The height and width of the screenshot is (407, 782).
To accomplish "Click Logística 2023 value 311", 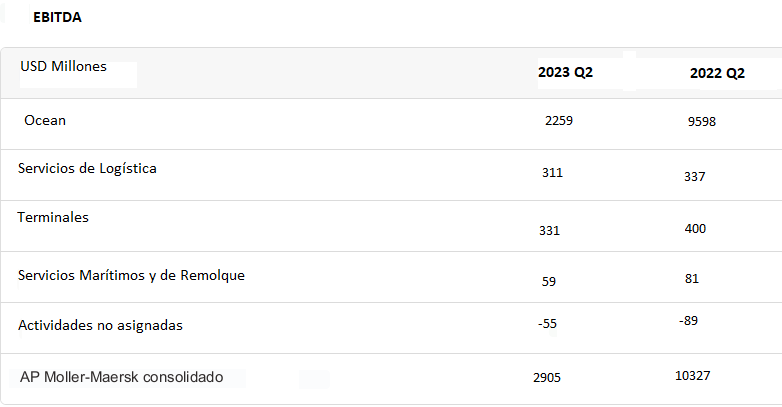I will 552,173.
